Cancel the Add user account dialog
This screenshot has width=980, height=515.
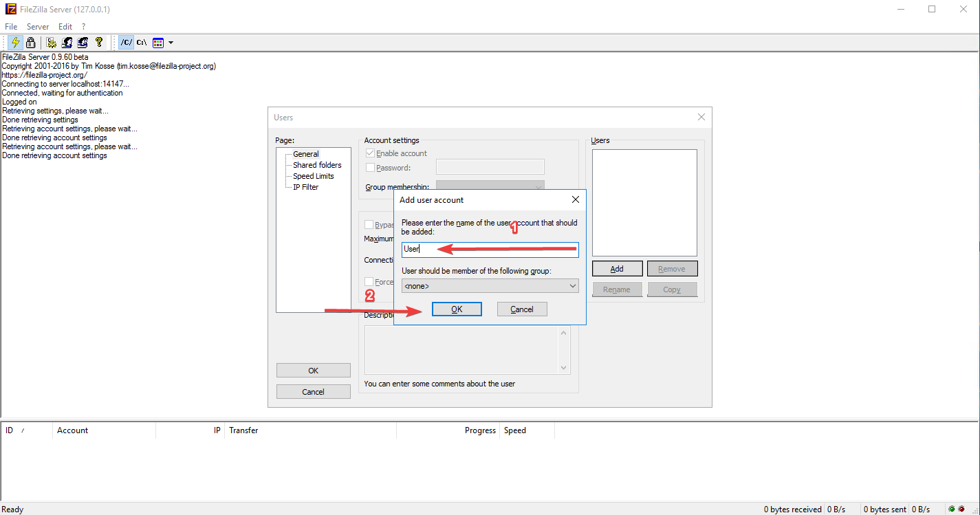[x=522, y=309]
